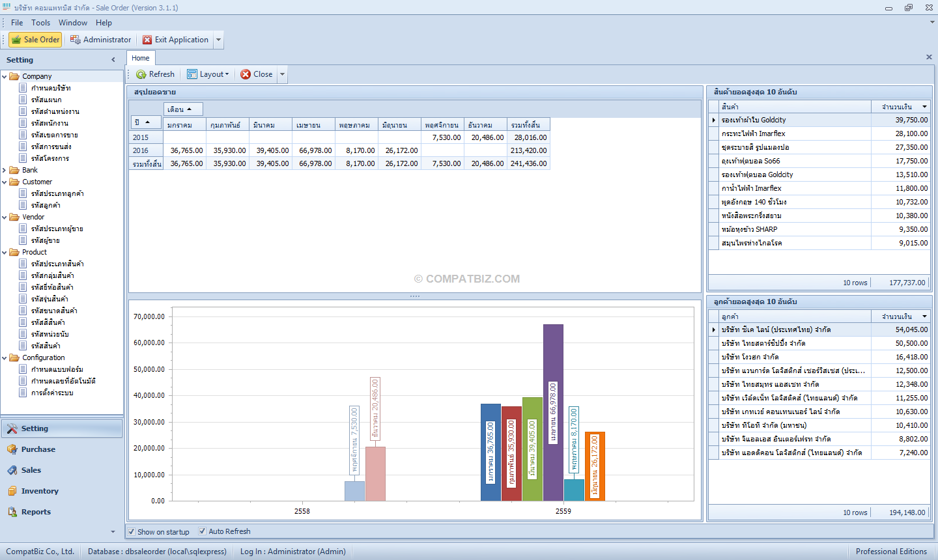
Task: Open the Layout dropdown menu
Action: pyautogui.click(x=208, y=74)
